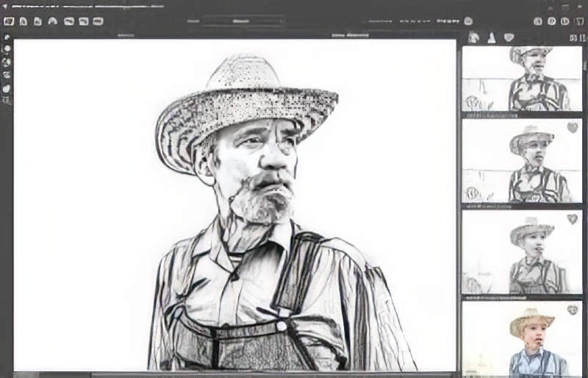Open the first tab icon above the thumbnail panel

tap(473, 38)
